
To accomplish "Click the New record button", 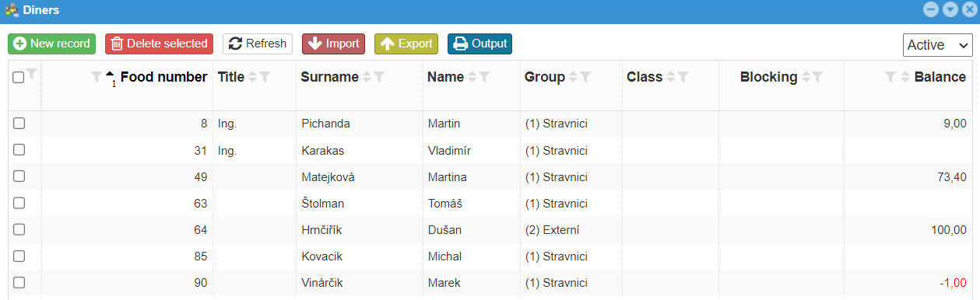I will click(x=51, y=44).
